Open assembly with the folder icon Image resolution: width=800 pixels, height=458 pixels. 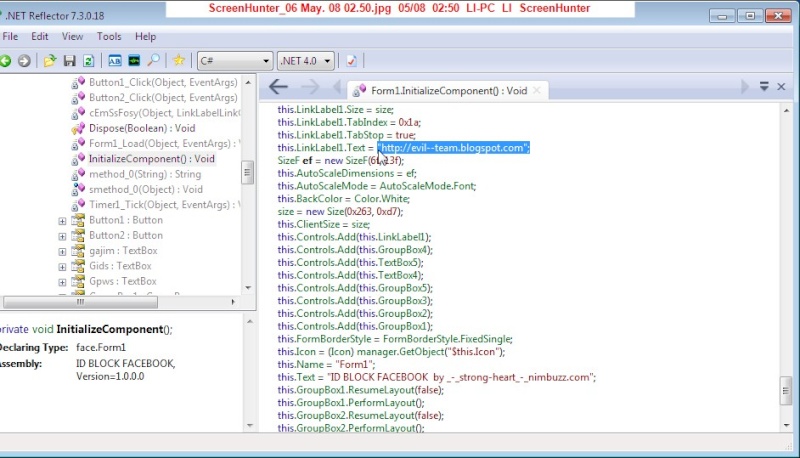(x=49, y=61)
